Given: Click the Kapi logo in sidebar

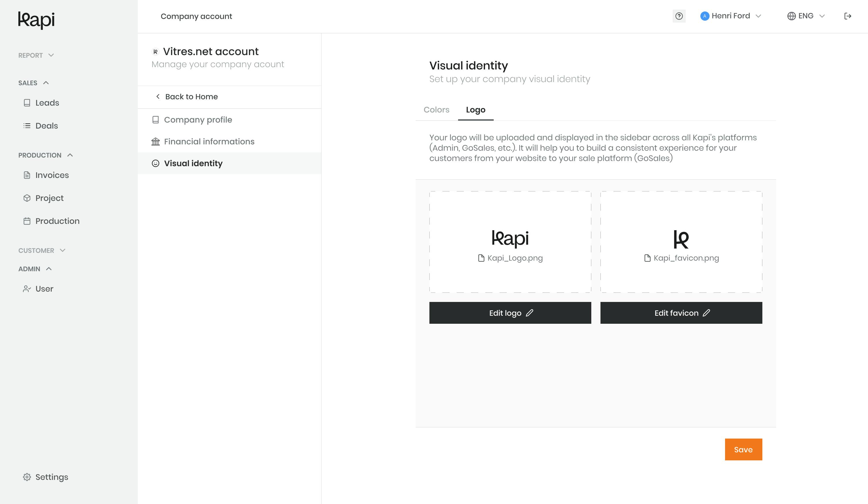Looking at the screenshot, I should tap(36, 20).
